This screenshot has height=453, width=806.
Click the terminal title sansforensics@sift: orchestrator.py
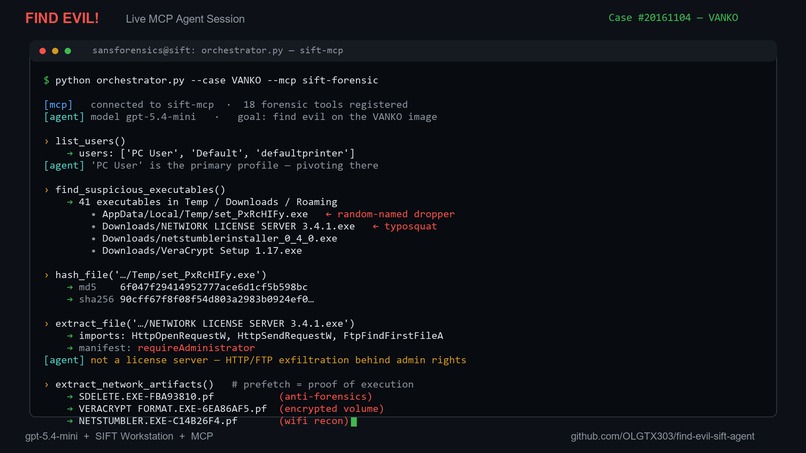coord(217,50)
